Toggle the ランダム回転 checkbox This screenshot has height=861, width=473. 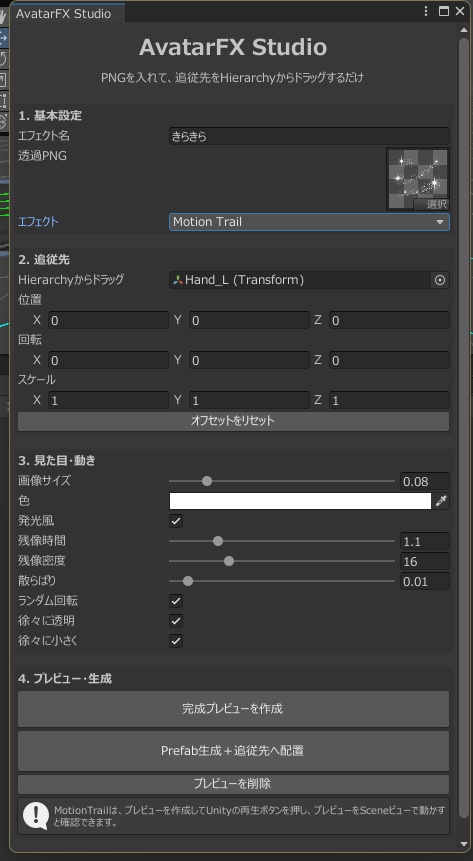(176, 601)
